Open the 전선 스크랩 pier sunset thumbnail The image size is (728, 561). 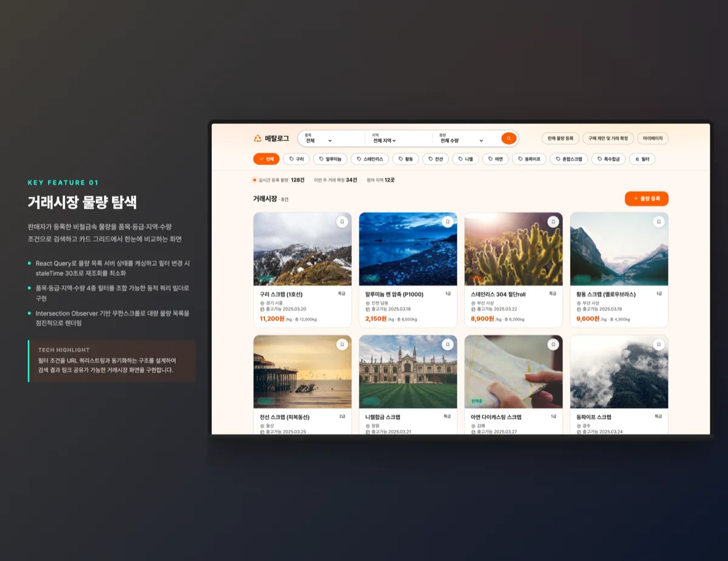(x=302, y=372)
